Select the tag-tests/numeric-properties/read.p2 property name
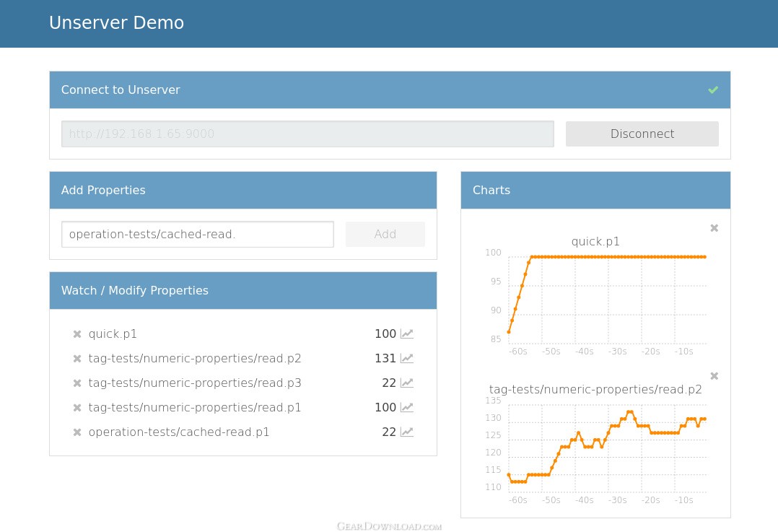 point(195,358)
